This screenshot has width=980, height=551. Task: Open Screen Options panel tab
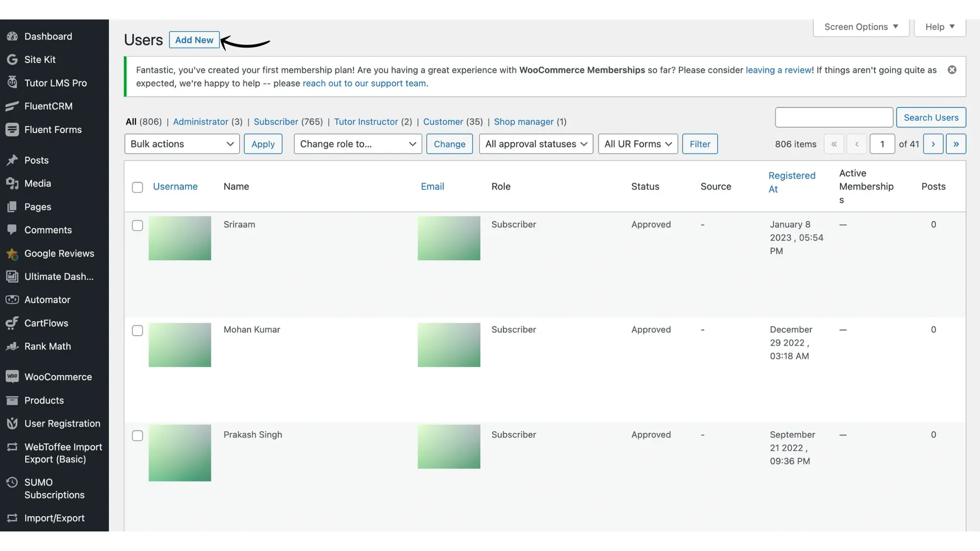click(861, 27)
